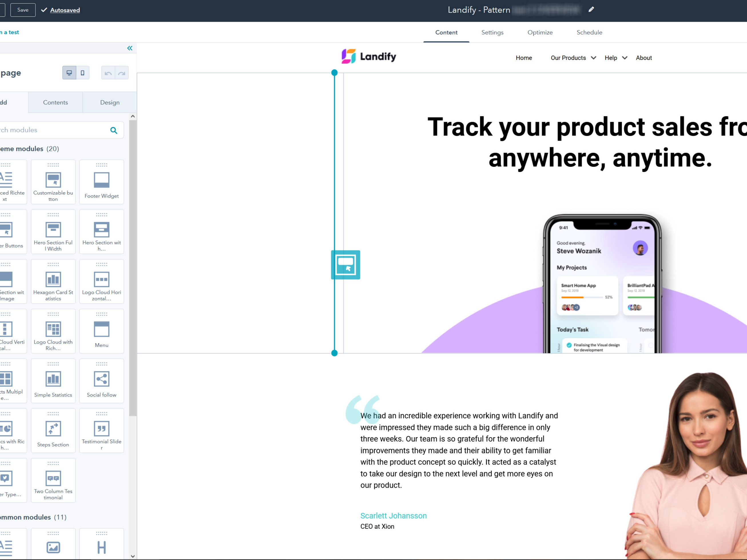Screen dimensions: 747x560
Task: Select the Logo Cloud Vertical module
Action: tap(13, 331)
